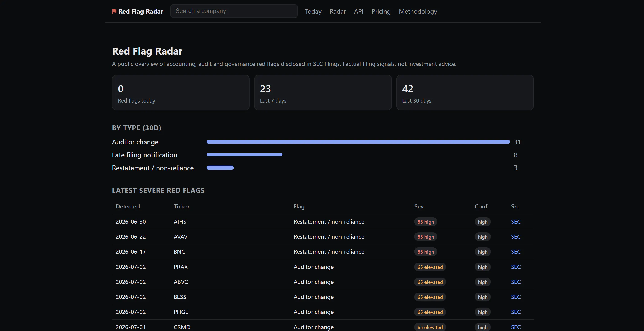Click the count 3 for Restatement

click(x=515, y=168)
